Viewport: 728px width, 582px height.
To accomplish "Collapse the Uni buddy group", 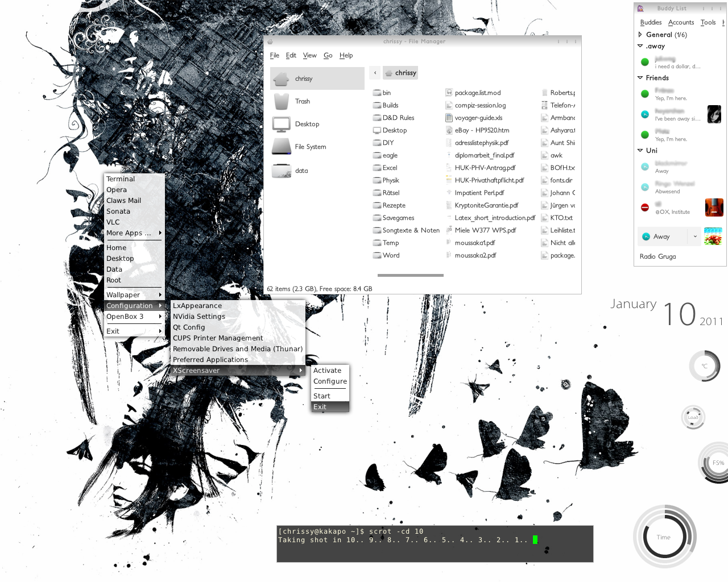I will click(640, 151).
